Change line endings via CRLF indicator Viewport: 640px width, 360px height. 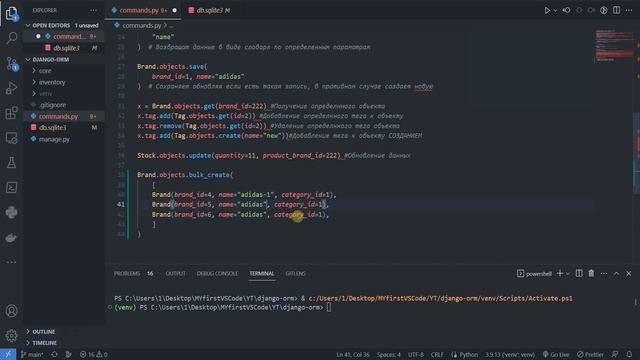pos(437,354)
